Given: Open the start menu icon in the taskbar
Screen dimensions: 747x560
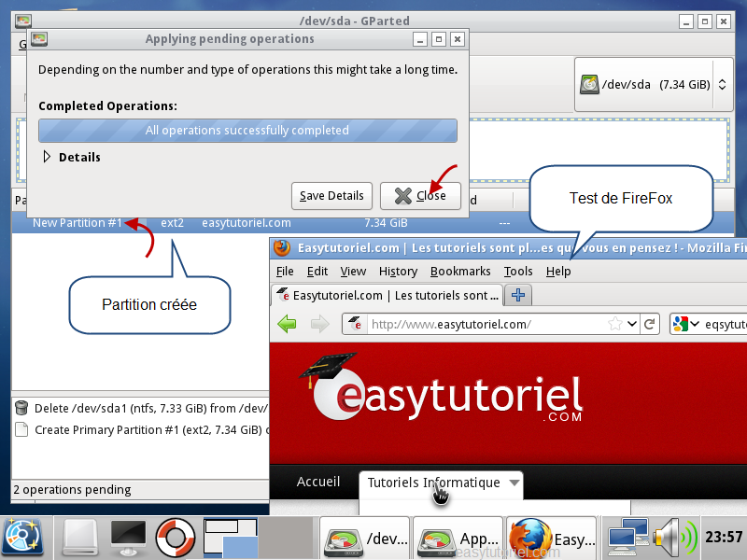Looking at the screenshot, I should (23, 539).
